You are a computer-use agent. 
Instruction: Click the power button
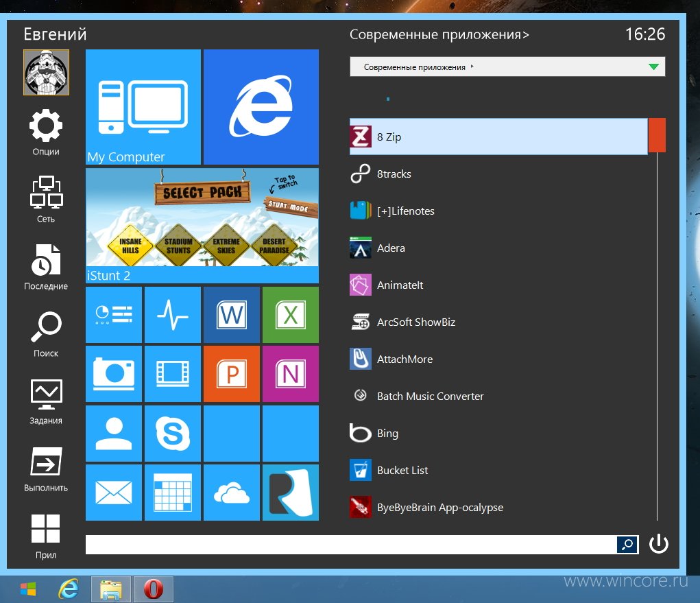click(x=658, y=544)
